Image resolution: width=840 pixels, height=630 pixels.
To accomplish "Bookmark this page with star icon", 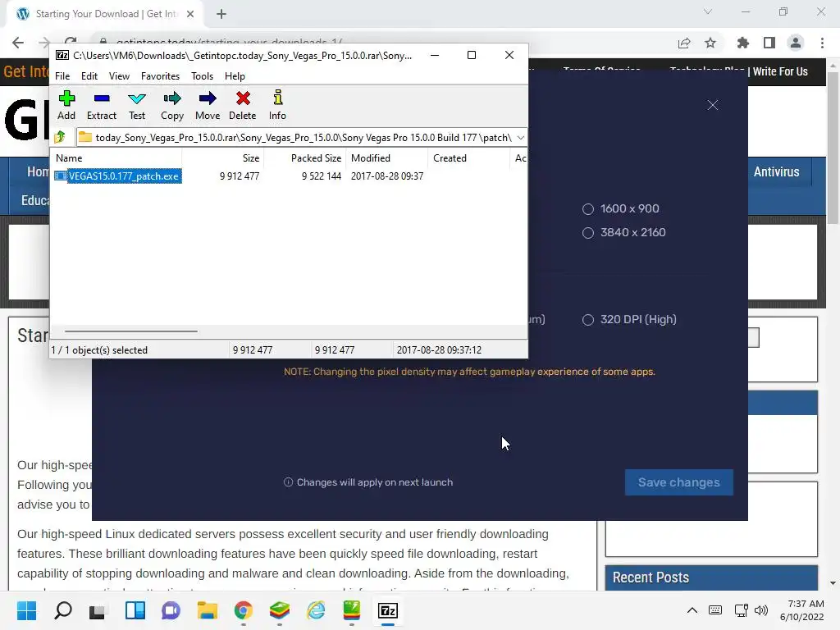I will 710,43.
